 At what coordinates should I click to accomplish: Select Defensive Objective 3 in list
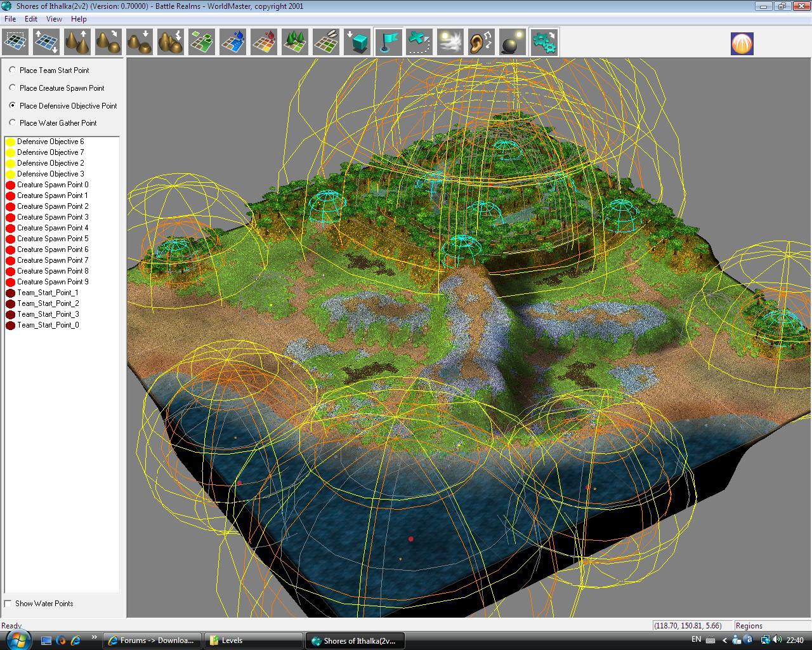(50, 174)
